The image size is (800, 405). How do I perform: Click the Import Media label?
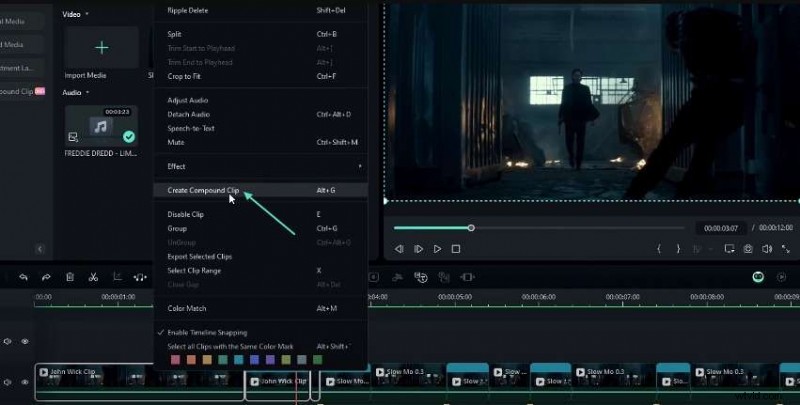(x=86, y=75)
